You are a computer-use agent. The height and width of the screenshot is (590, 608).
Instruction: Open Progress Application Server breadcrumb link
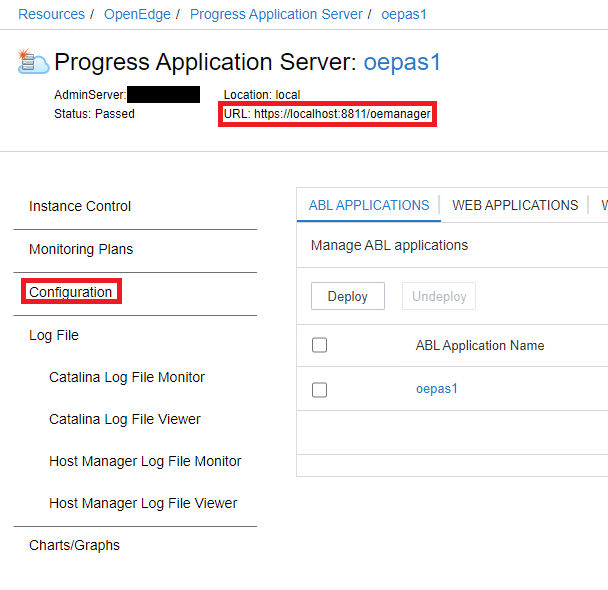[x=276, y=14]
